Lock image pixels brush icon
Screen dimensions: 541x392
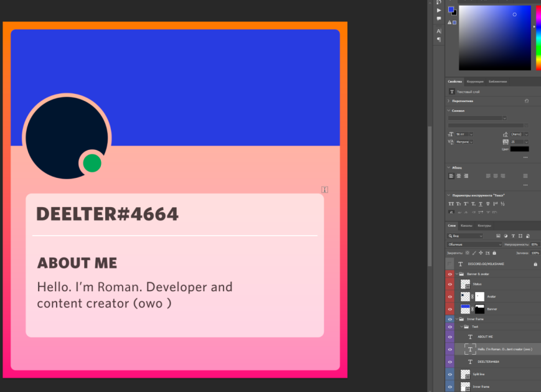[474, 253]
